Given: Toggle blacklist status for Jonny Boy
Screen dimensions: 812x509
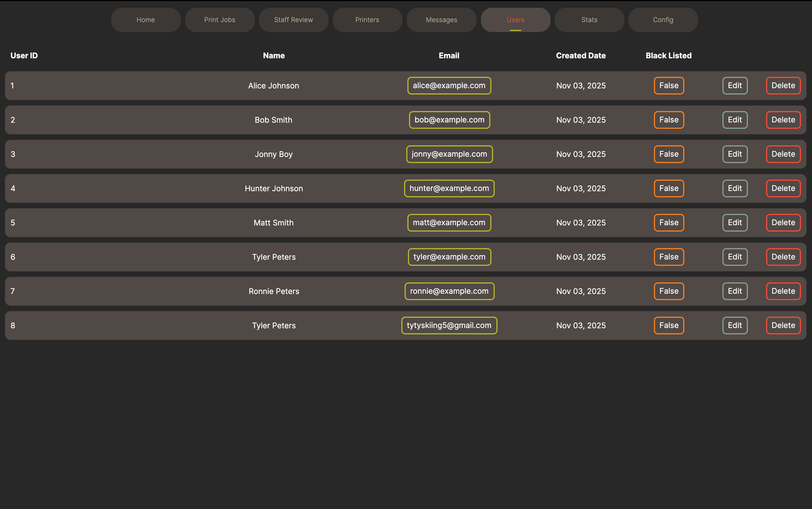Looking at the screenshot, I should (x=669, y=154).
